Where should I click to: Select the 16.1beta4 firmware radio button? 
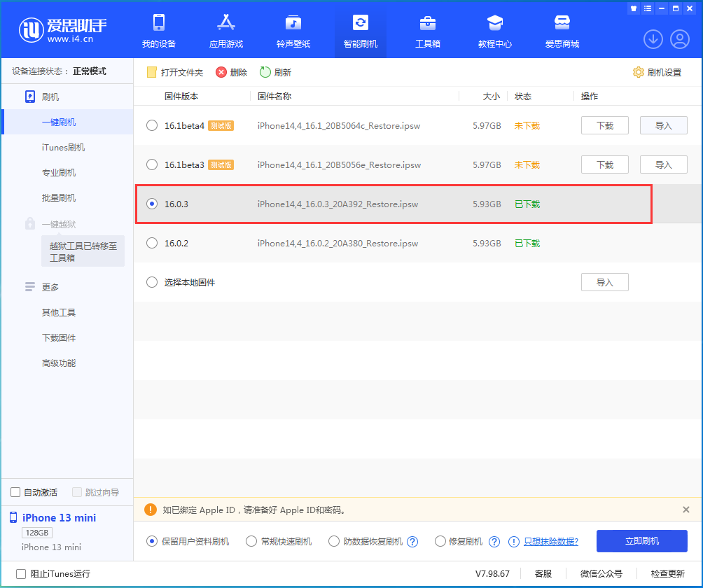152,125
